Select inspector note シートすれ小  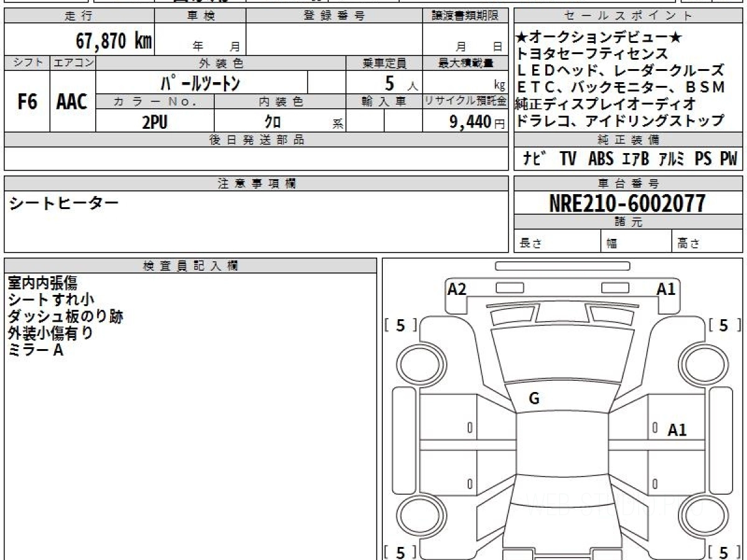click(x=51, y=300)
